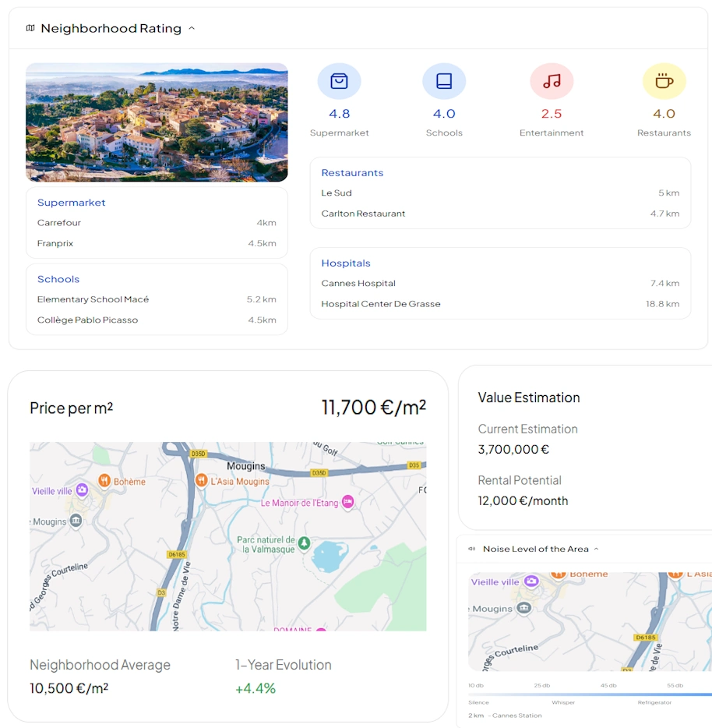Open the aerial village photo
This screenshot has height=728, width=712.
(157, 122)
